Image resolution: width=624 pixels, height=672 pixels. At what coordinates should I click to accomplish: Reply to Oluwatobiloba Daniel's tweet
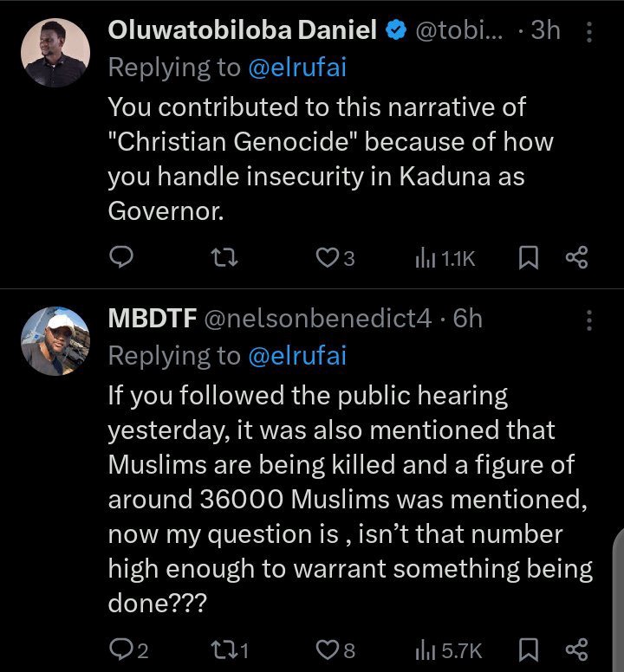tap(122, 257)
